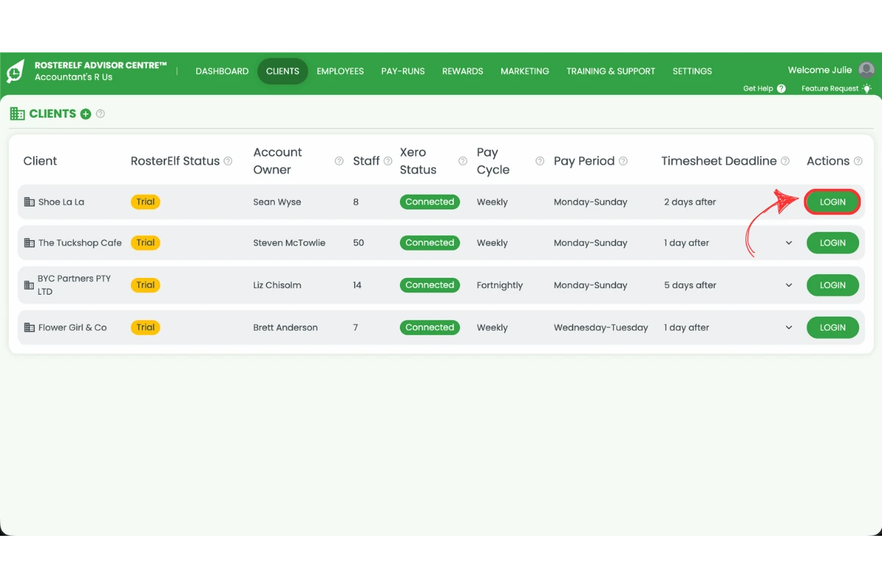This screenshot has width=882, height=588.
Task: Open the Marketing menu item
Action: (525, 71)
